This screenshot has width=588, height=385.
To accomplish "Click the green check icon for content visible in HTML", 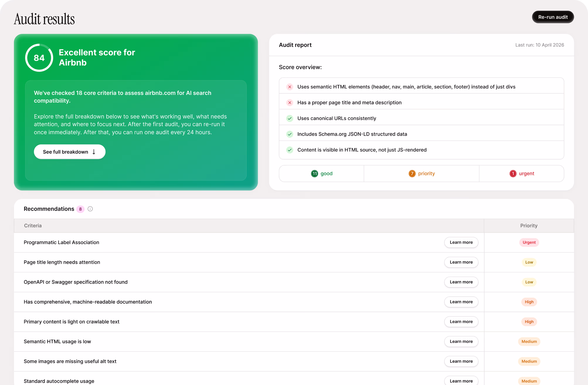I will (290, 150).
